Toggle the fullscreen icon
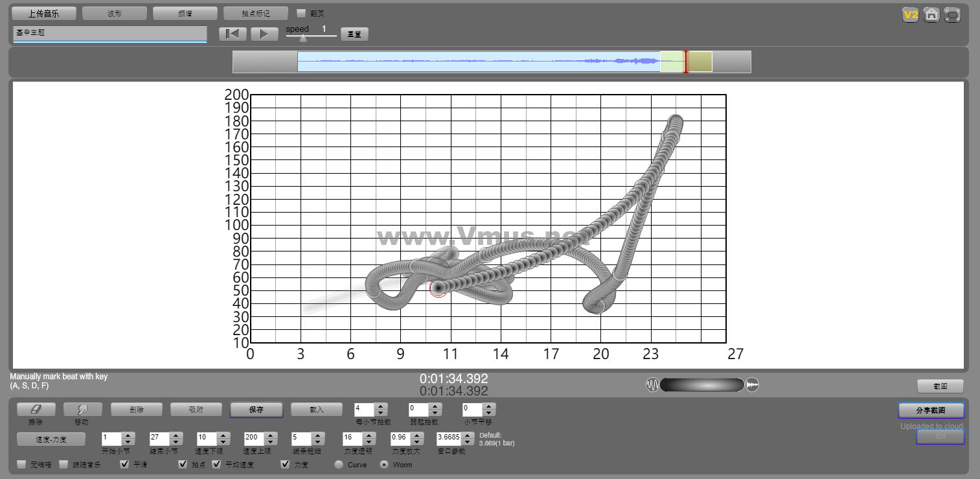The width and height of the screenshot is (980, 479). (952, 15)
